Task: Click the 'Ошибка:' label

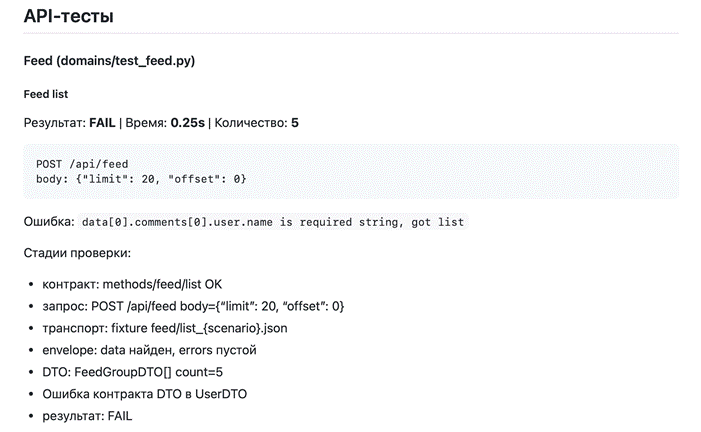Action: pyautogui.click(x=49, y=222)
